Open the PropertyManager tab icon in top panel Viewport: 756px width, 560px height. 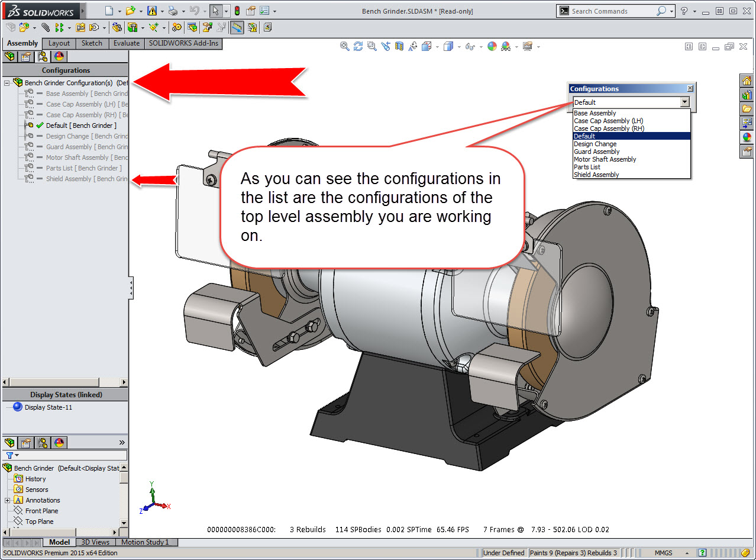(25, 57)
